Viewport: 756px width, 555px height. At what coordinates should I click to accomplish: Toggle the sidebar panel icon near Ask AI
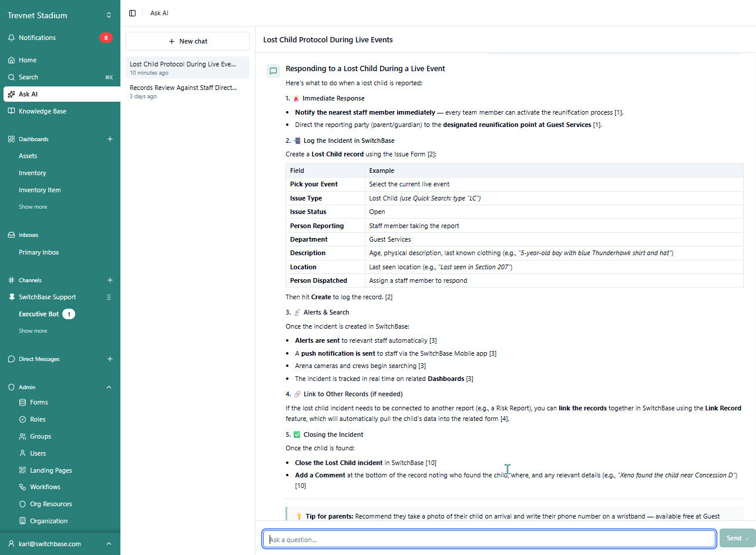tap(132, 13)
